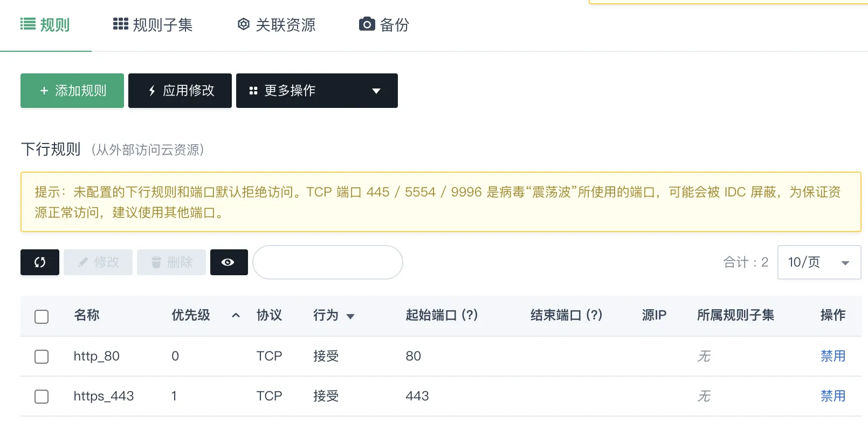Click the 应用修改 lightning button
Screen dimensions: 868x422
[180, 91]
